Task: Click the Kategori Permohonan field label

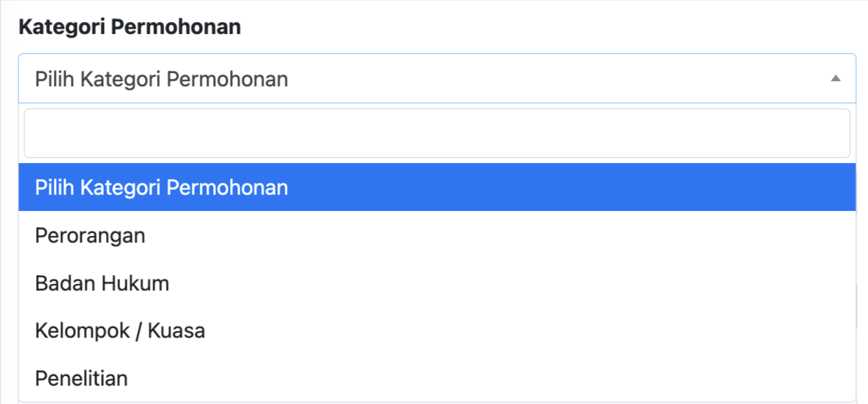Action: pos(129,27)
